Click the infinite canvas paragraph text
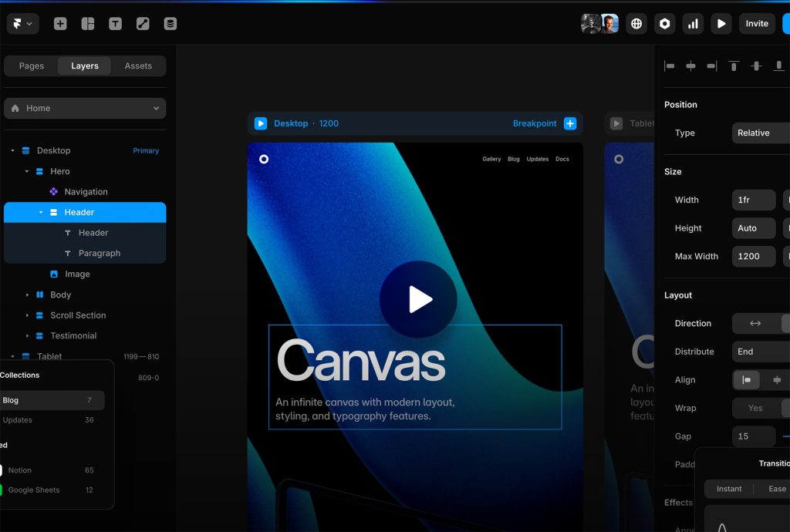 (x=365, y=409)
